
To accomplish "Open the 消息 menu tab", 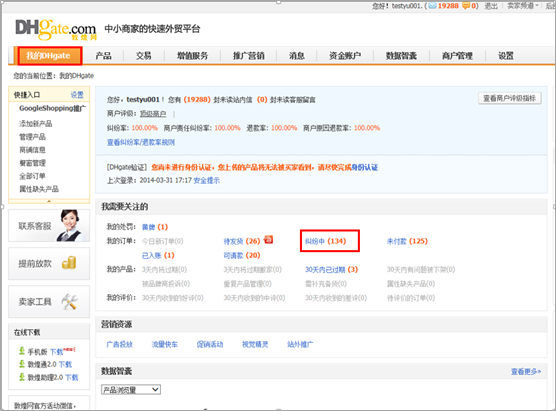I will pyautogui.click(x=297, y=56).
